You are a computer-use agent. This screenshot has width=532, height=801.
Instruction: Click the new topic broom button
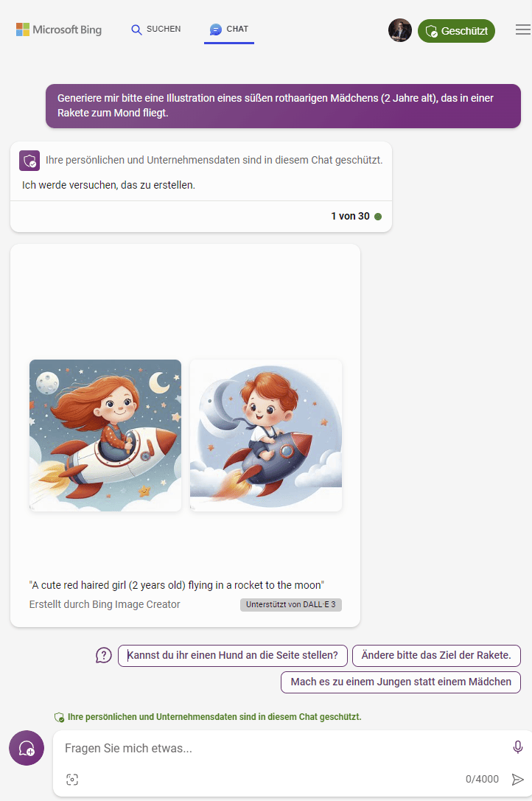(x=27, y=748)
